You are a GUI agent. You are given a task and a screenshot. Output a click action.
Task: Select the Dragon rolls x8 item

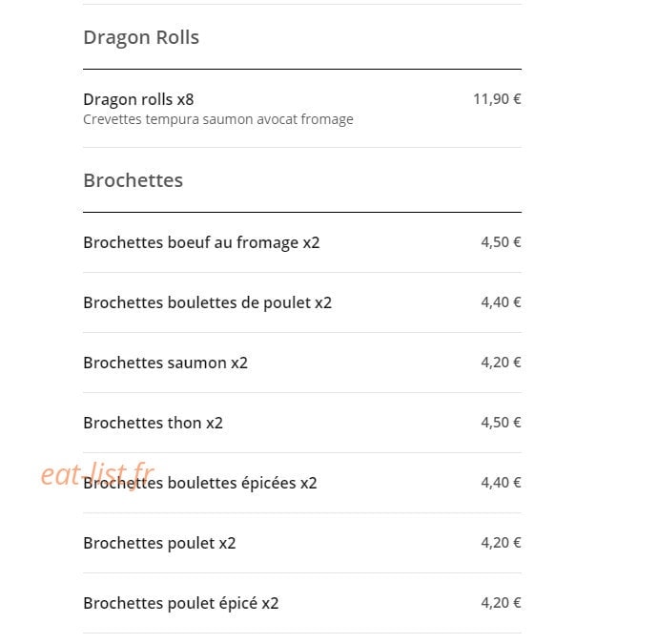[138, 99]
